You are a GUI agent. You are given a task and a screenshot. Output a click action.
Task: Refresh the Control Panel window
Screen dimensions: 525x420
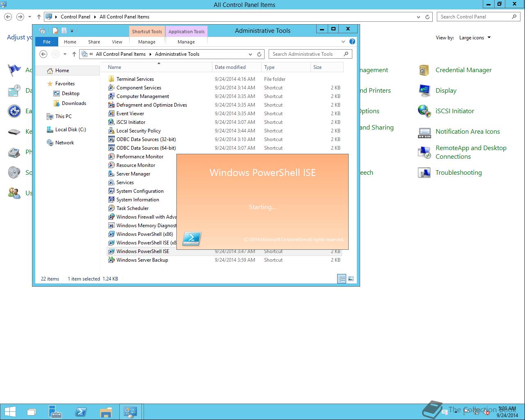coord(427,17)
